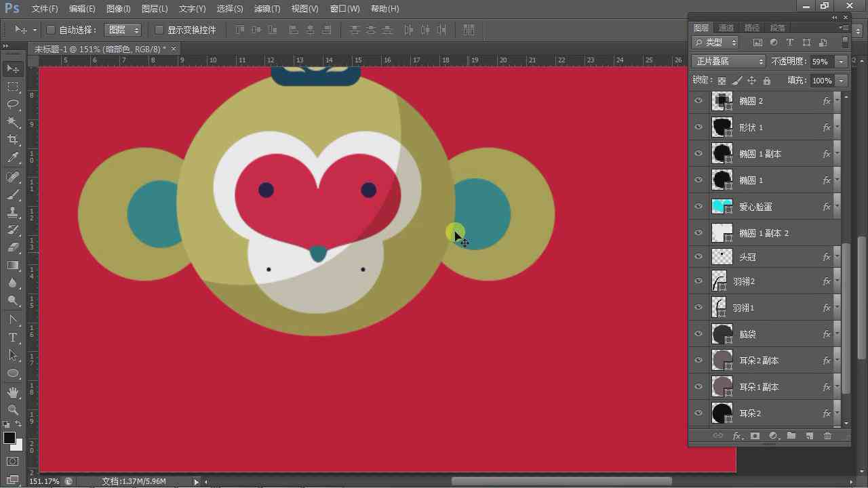The image size is (868, 488).
Task: Open the 文件(F) menu
Action: (x=45, y=9)
